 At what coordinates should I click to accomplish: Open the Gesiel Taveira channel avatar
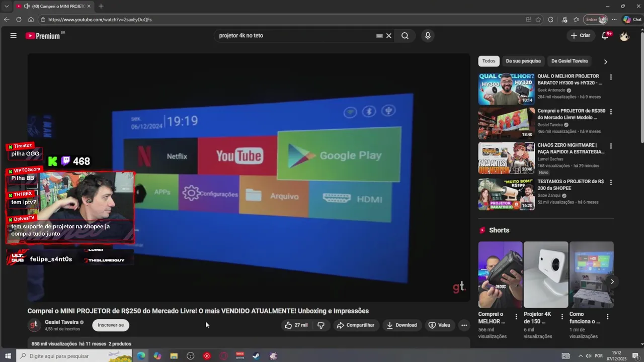[34, 325]
